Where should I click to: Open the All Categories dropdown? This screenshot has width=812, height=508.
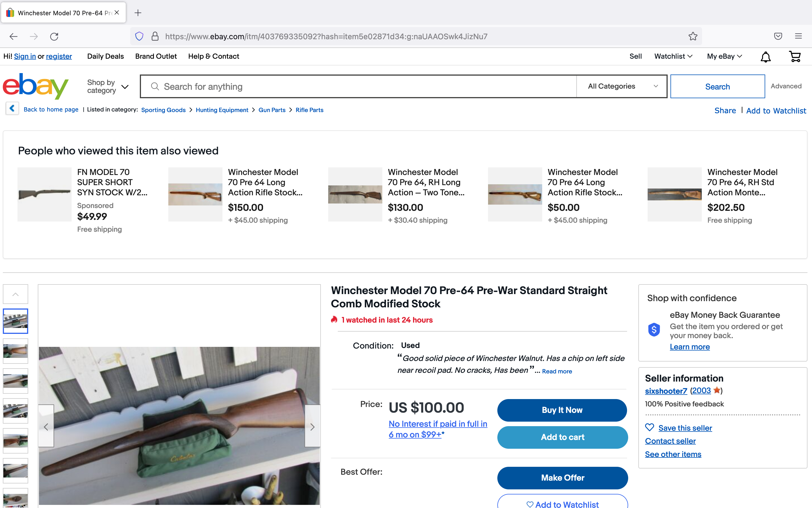tap(622, 86)
